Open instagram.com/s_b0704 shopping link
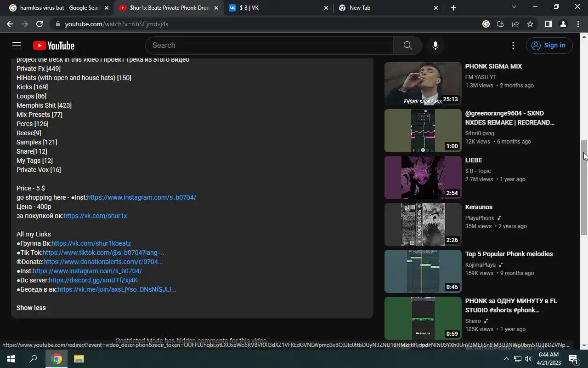The height and width of the screenshot is (368, 588). 141,197
